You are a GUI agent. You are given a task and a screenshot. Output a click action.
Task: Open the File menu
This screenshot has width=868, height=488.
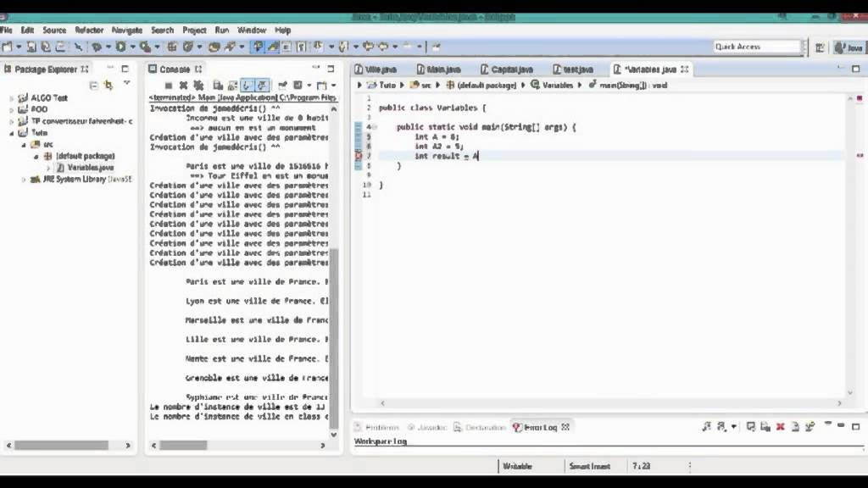pyautogui.click(x=7, y=30)
